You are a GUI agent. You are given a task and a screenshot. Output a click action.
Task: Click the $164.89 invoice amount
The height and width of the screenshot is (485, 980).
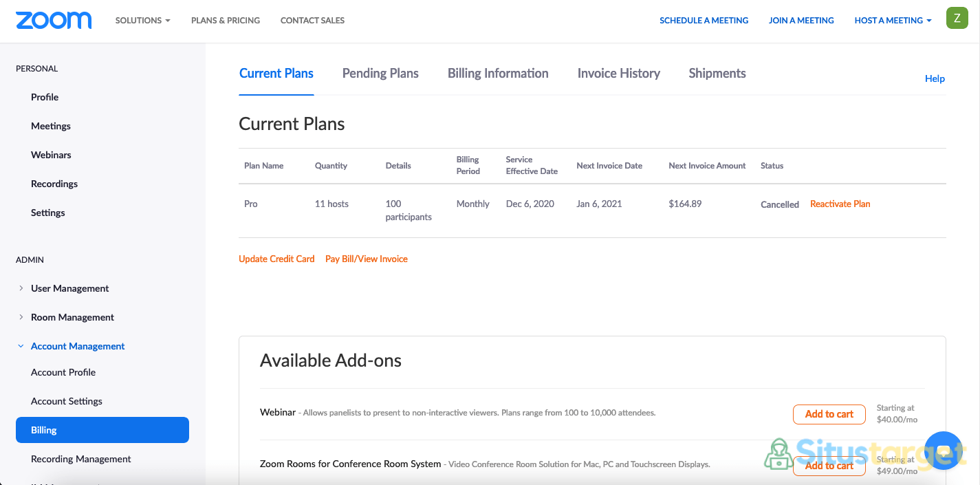685,204
